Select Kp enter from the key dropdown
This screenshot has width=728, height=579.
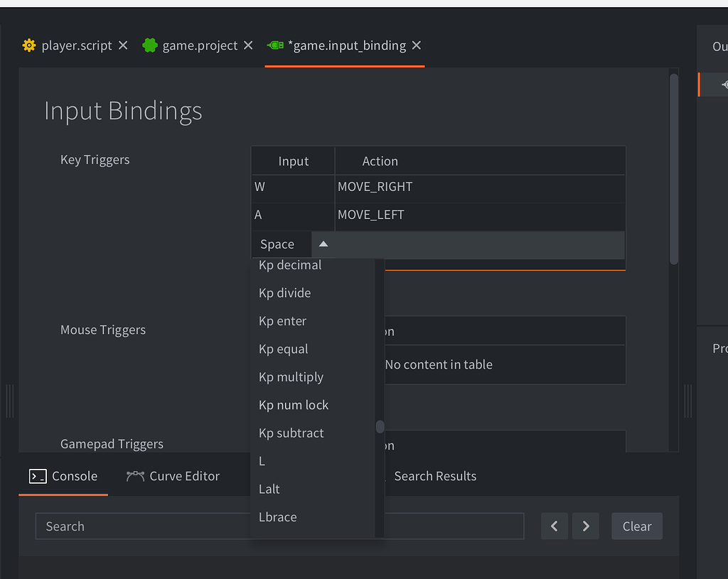point(282,320)
